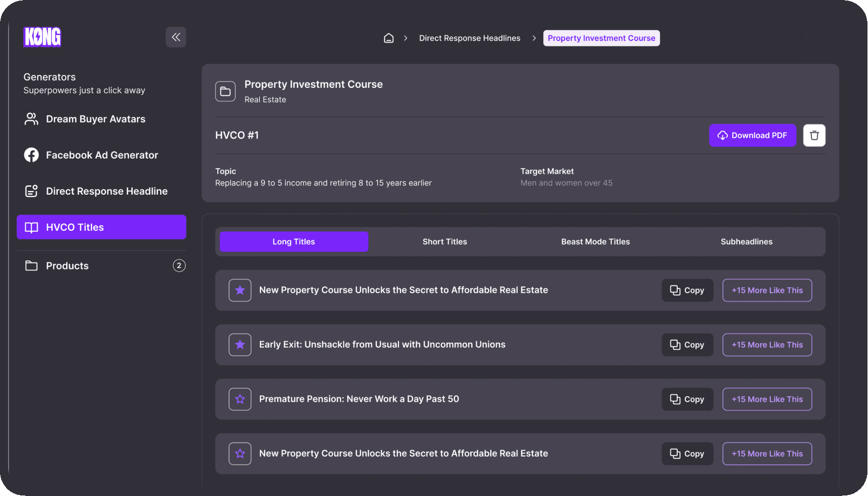Open the Subheadlines tab
The height and width of the screenshot is (496, 868).
click(x=746, y=242)
